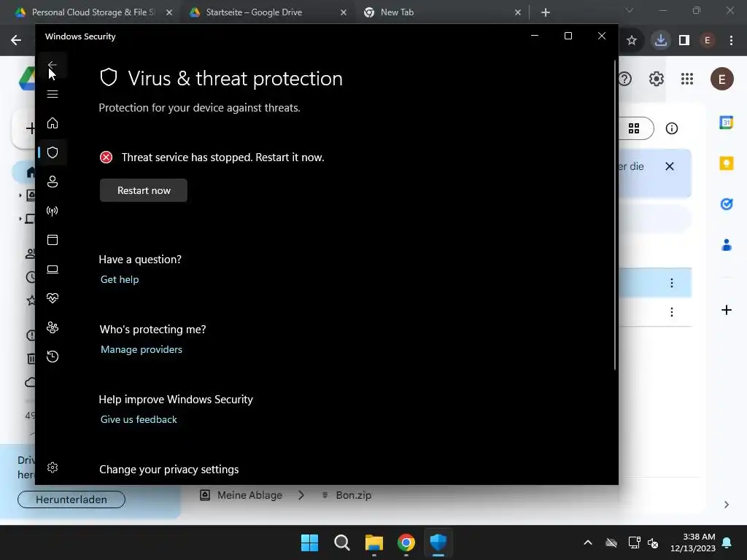The height and width of the screenshot is (560, 747).
Task: Open taskbar Search
Action: pos(341,542)
